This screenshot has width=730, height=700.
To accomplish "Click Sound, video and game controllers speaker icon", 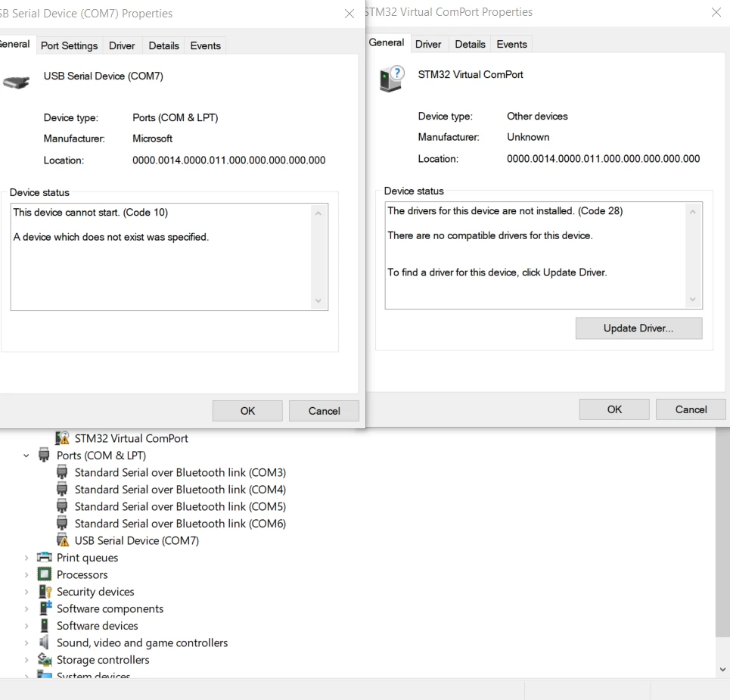I will point(44,642).
